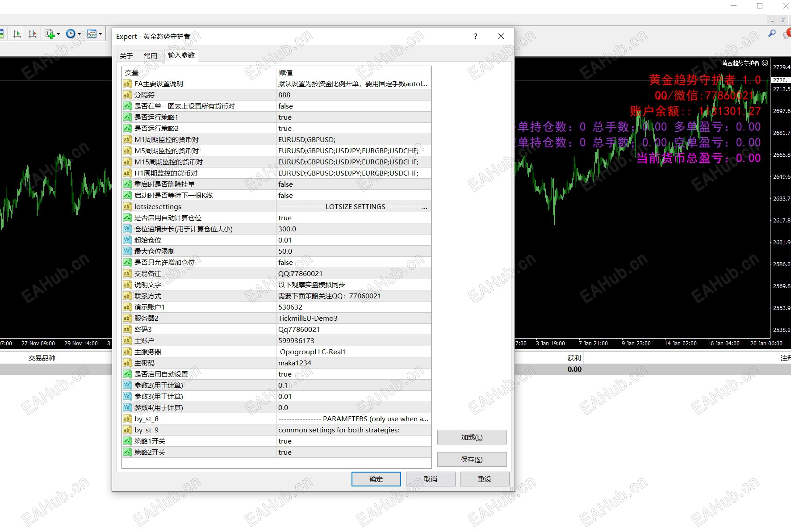Viewport: 791px width, 532px height.
Task: Expand the Templates dropdown arrow
Action: (100, 34)
